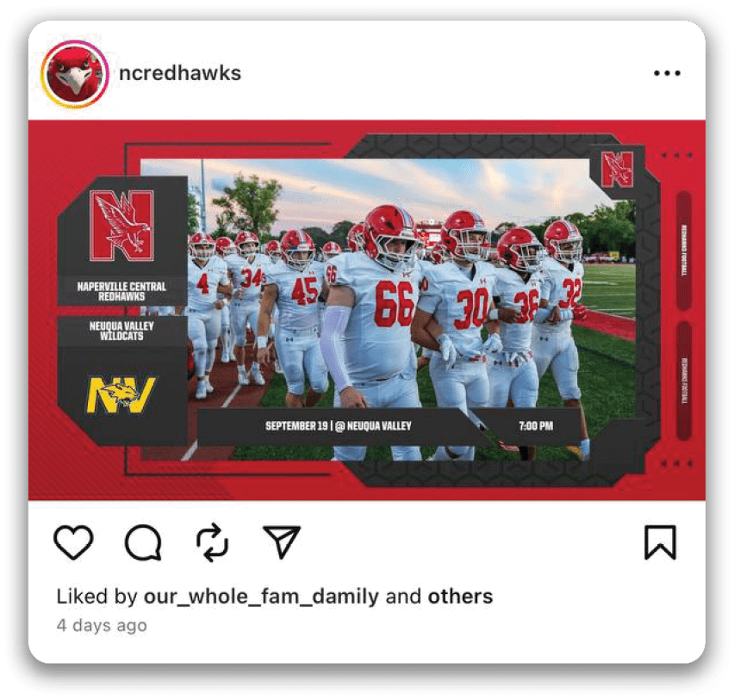Screen dimensions: 734x700
Task: Open our_whole_fam_damily liker profile
Action: pyautogui.click(x=261, y=597)
